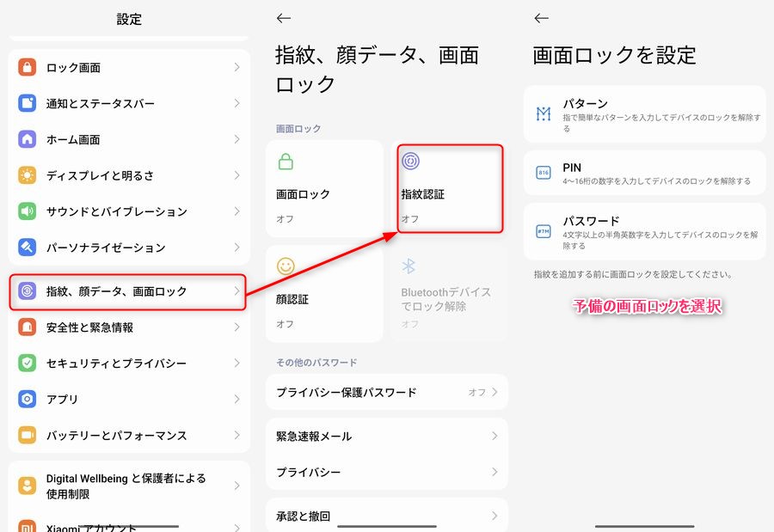Tap the personalization (パーソナライゼーション) icon

pyautogui.click(x=28, y=248)
